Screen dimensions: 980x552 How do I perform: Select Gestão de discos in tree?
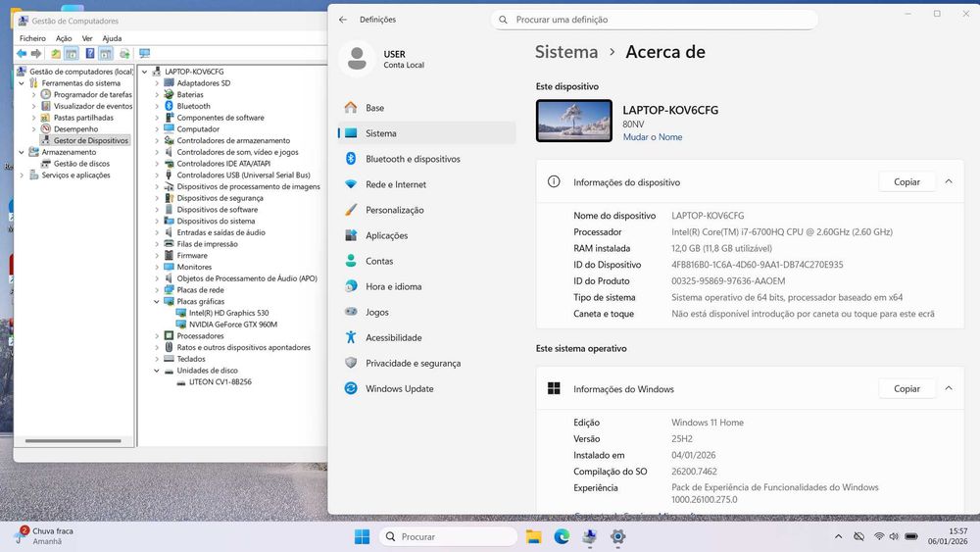(81, 163)
